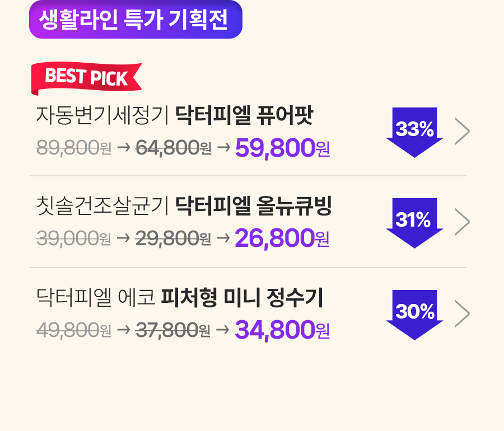This screenshot has height=431, width=504.
Task: Click the crossed-out 29,800원 price
Action: [x=173, y=238]
